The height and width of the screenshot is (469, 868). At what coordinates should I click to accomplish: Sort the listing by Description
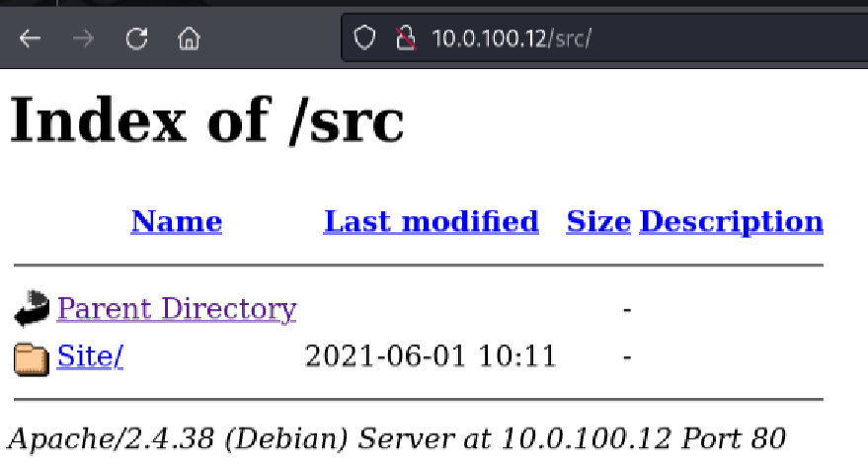(x=731, y=221)
